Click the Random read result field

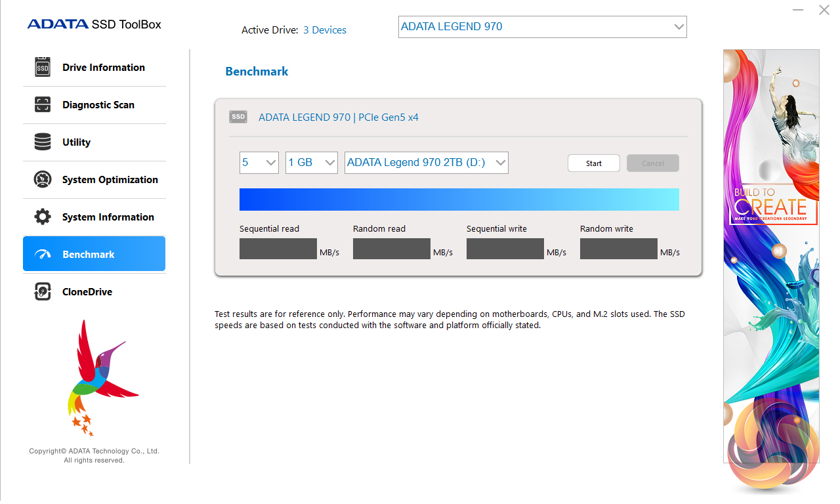click(392, 249)
